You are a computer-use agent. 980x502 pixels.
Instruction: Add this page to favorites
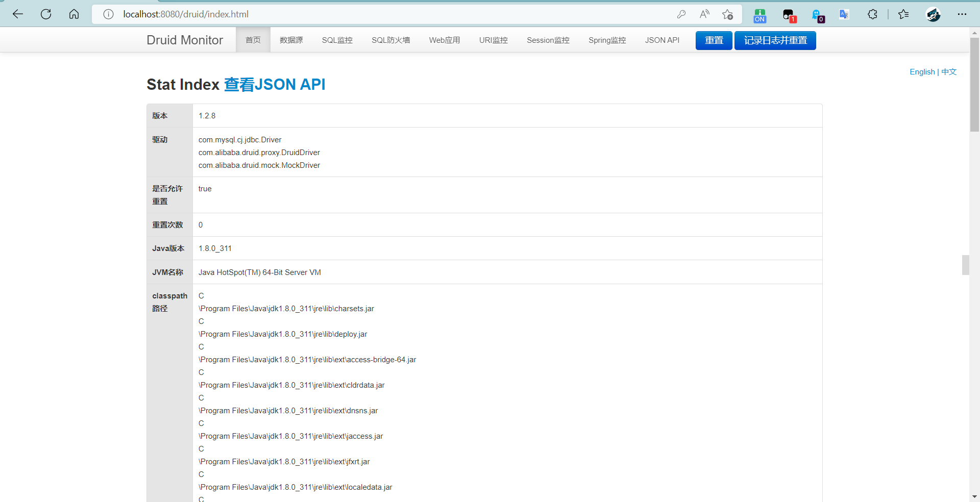(728, 14)
